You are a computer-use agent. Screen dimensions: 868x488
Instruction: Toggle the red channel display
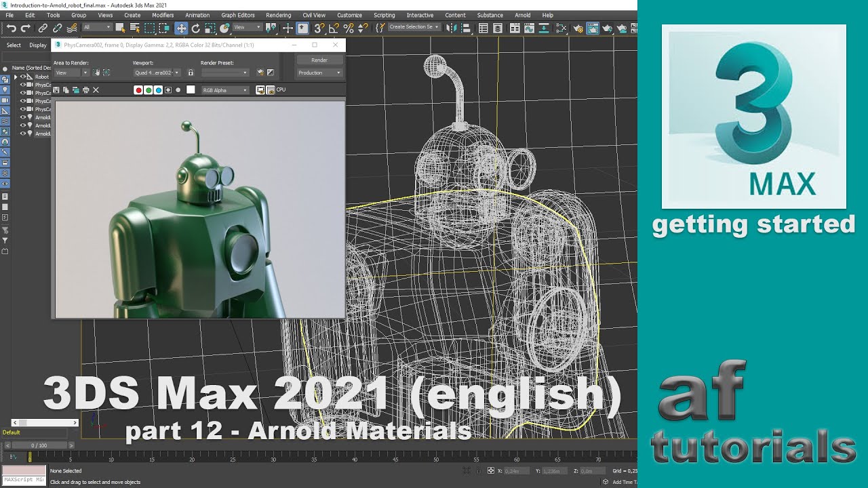139,90
